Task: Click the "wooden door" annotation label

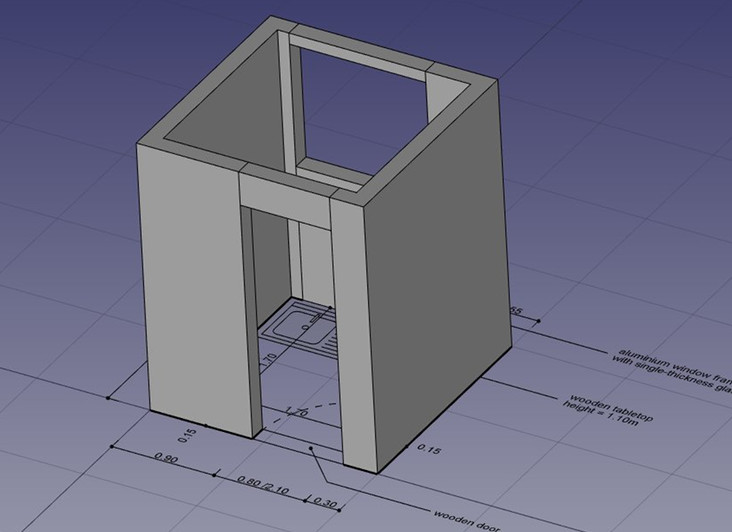Action: tap(463, 519)
